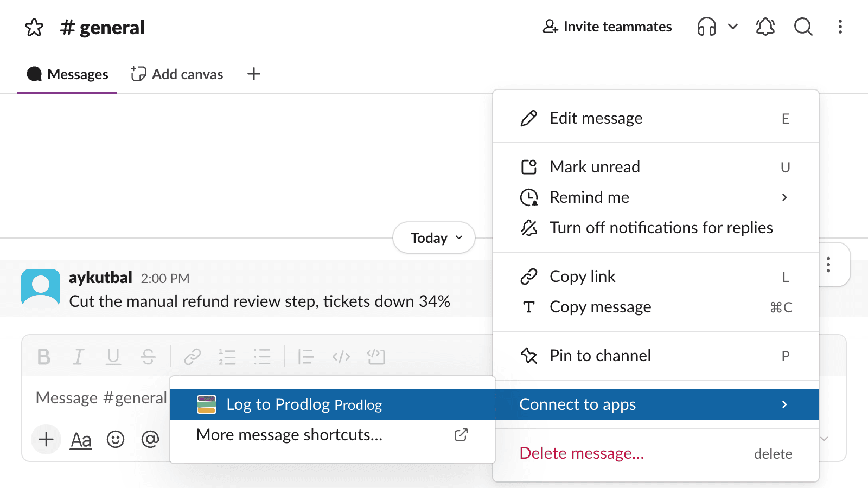Star the #general channel
Viewport: 868px width, 488px height.
click(x=34, y=27)
